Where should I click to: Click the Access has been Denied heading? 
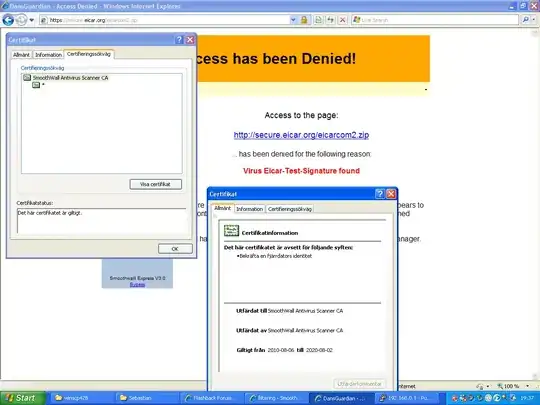(277, 58)
